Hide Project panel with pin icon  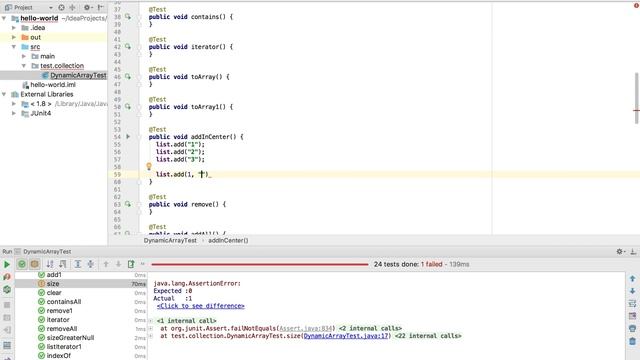[x=100, y=7]
